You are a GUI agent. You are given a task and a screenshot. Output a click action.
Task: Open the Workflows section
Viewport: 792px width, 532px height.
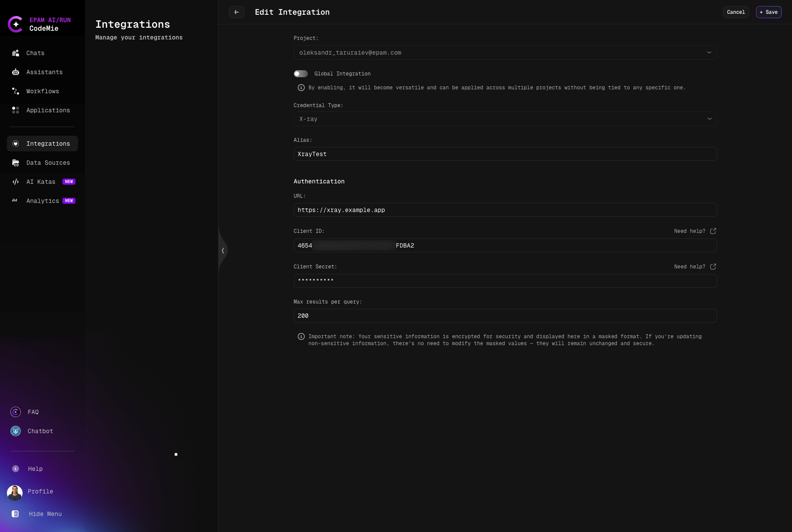pyautogui.click(x=42, y=91)
